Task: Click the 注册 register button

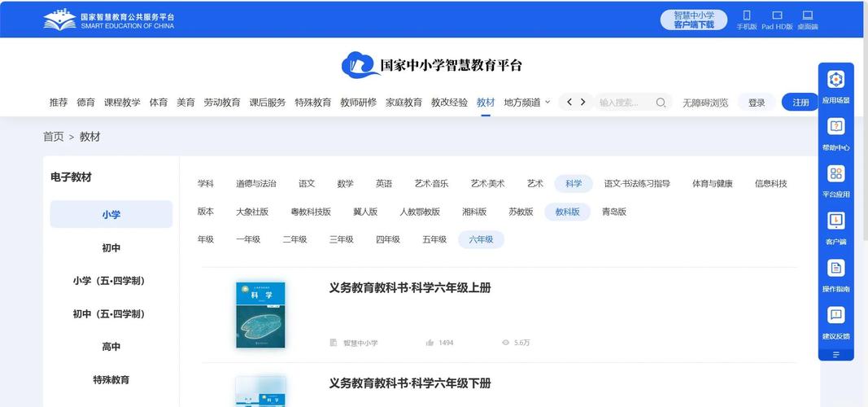Action: pyautogui.click(x=800, y=103)
